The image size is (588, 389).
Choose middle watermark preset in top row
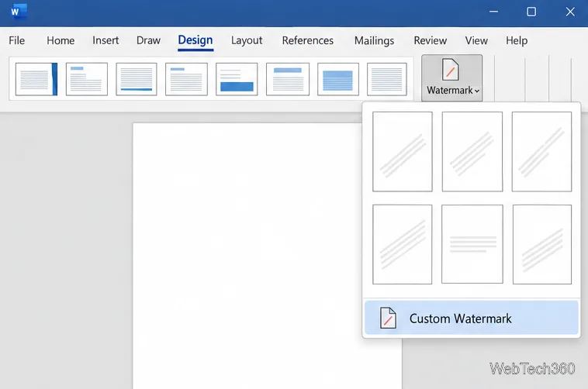472,151
